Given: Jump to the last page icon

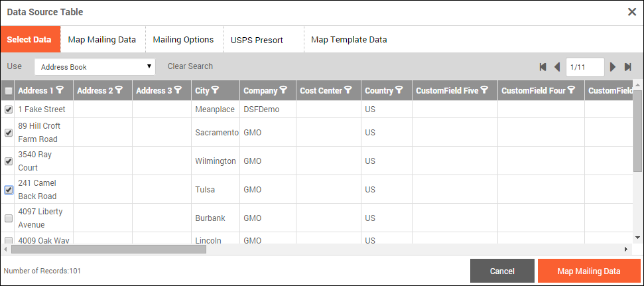Looking at the screenshot, I should [627, 67].
